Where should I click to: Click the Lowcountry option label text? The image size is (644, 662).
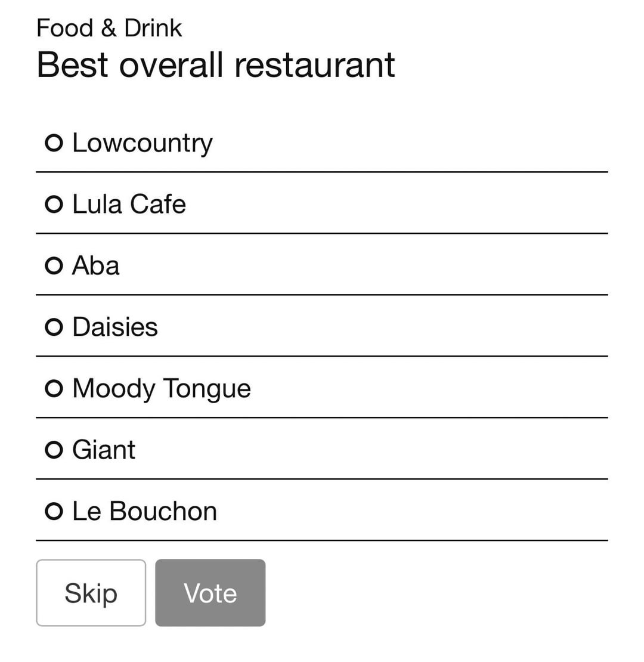click(142, 143)
